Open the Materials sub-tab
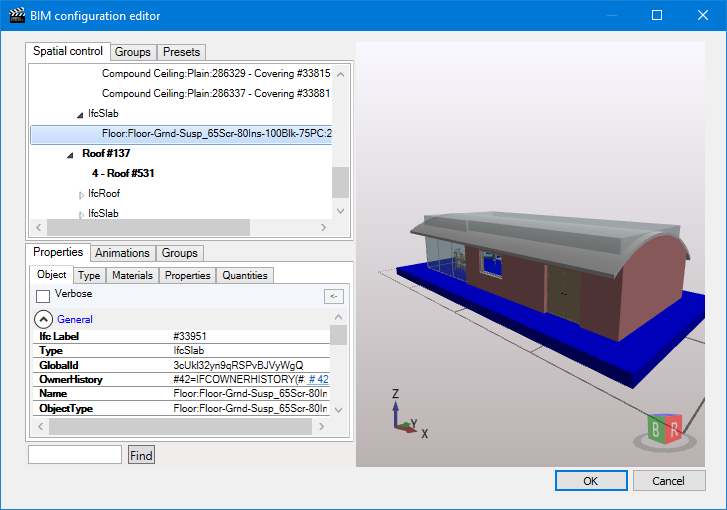 coord(132,275)
